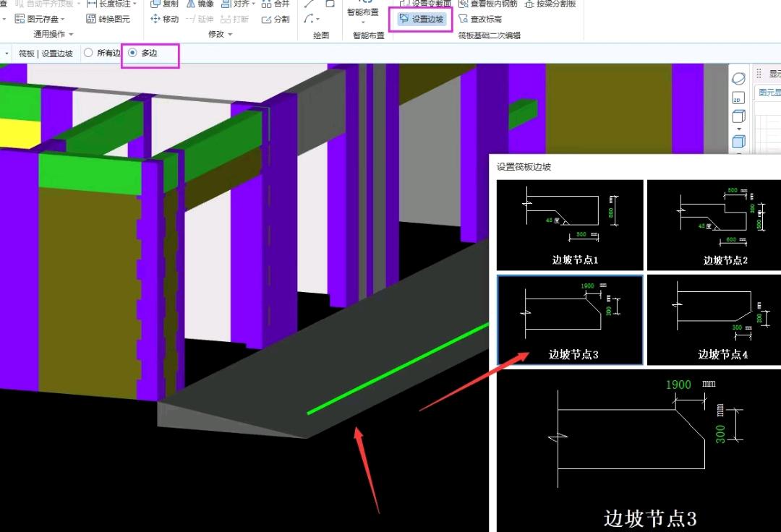This screenshot has height=532, width=781.
Task: Click the shaded blue cube display icon
Action: (738, 142)
